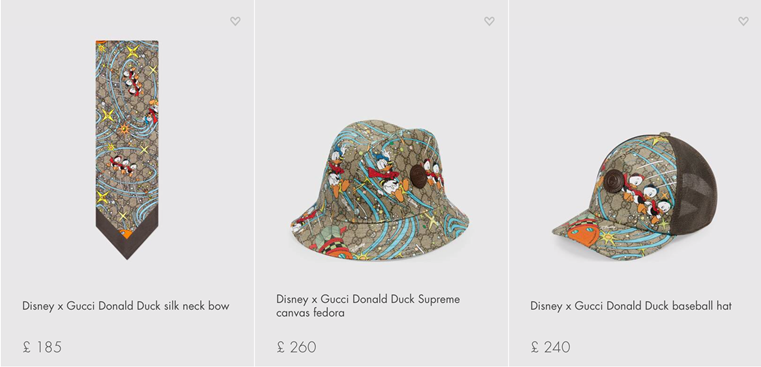Viewport: 761px width, 367px height.
Task: Open 'Disney x Gucci Donald Duck silk neck bow' title
Action: pos(126,306)
